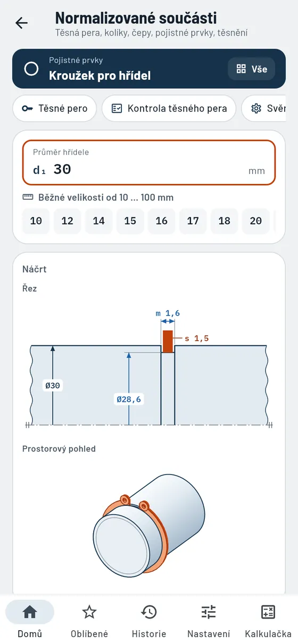Tap the gear icon chip
Viewport: 298px width, 644px height.
coord(269,108)
